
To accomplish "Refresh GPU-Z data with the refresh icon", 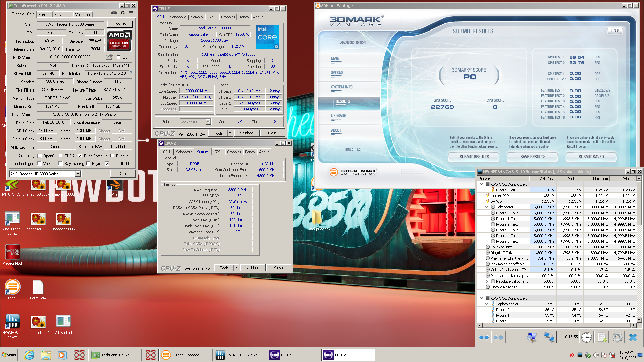I will pyautogui.click(x=122, y=13).
